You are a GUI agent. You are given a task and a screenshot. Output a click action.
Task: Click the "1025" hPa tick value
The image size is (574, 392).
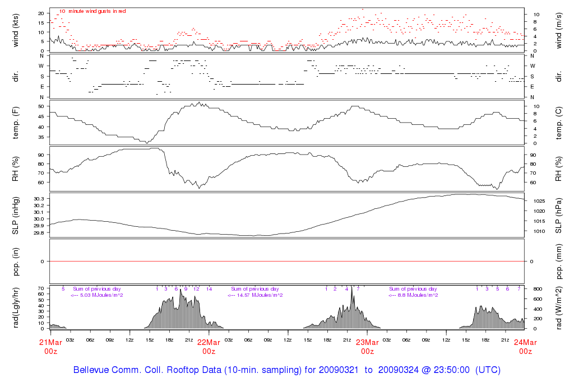[x=539, y=201]
